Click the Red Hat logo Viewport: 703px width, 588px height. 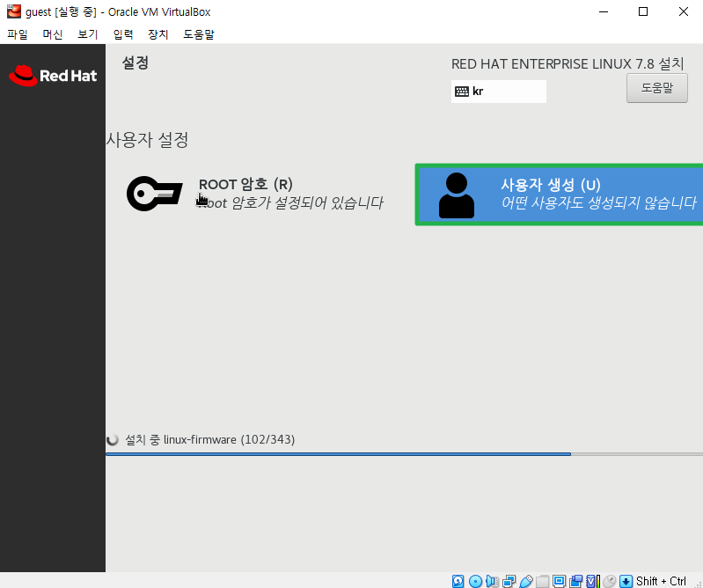(x=53, y=76)
